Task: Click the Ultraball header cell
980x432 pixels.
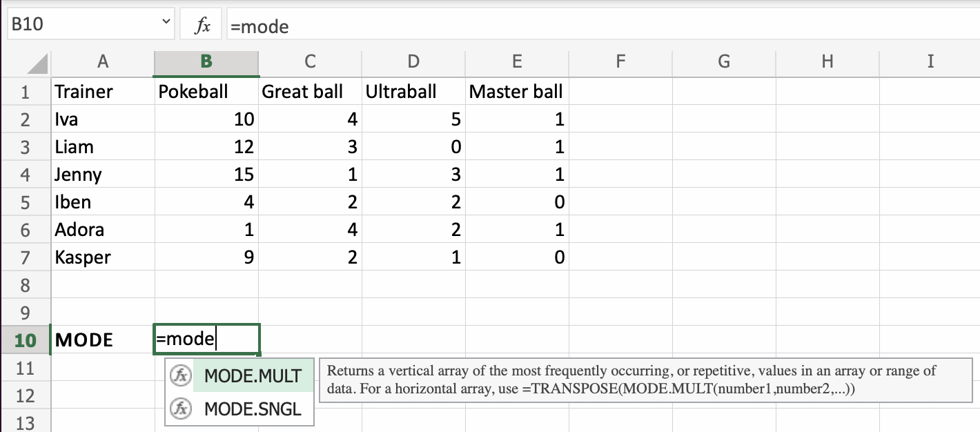Action: pos(413,92)
